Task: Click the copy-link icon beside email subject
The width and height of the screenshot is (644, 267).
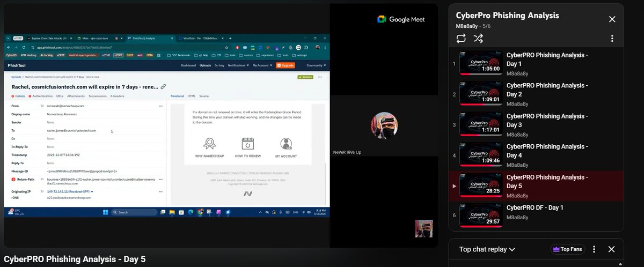Action: click(x=163, y=86)
